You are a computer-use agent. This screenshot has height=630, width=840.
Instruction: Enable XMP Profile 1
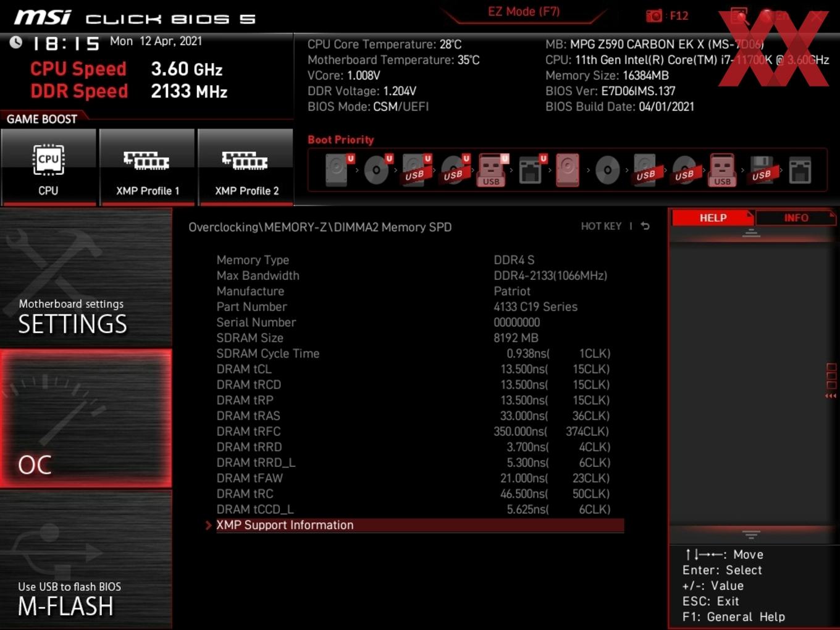(147, 167)
